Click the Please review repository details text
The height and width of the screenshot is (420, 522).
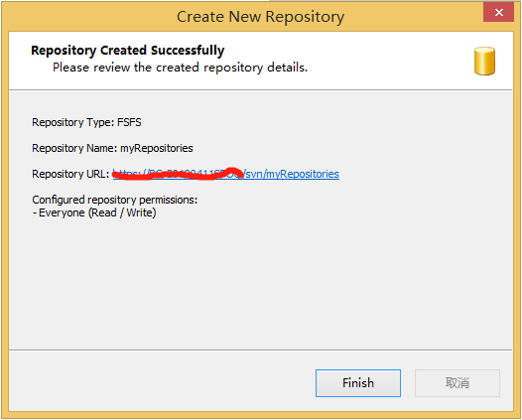[x=180, y=68]
